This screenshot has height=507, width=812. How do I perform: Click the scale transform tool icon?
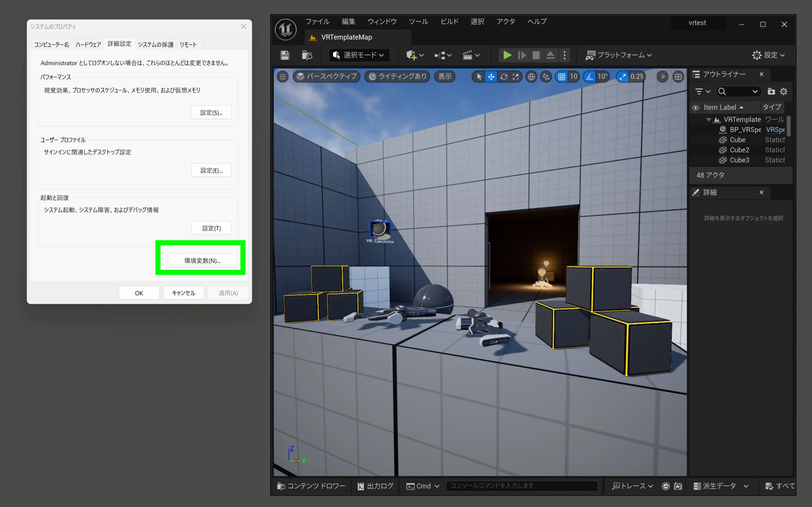pos(516,77)
